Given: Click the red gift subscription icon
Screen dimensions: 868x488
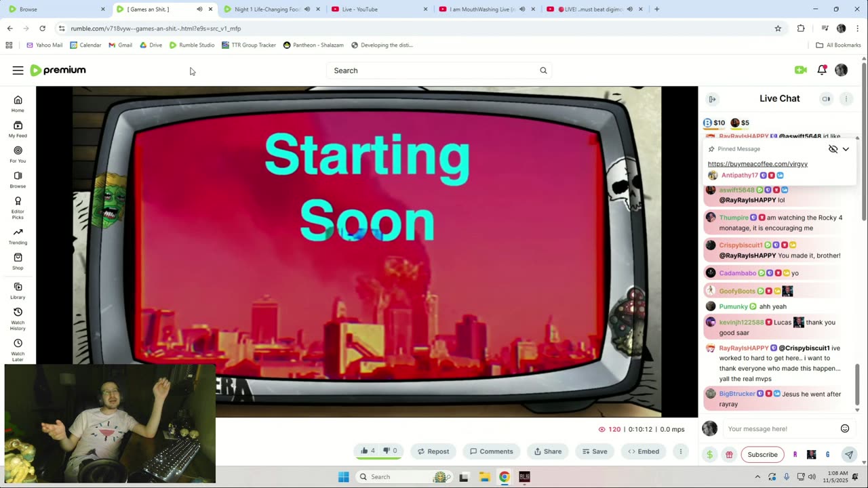Looking at the screenshot, I should 729,455.
